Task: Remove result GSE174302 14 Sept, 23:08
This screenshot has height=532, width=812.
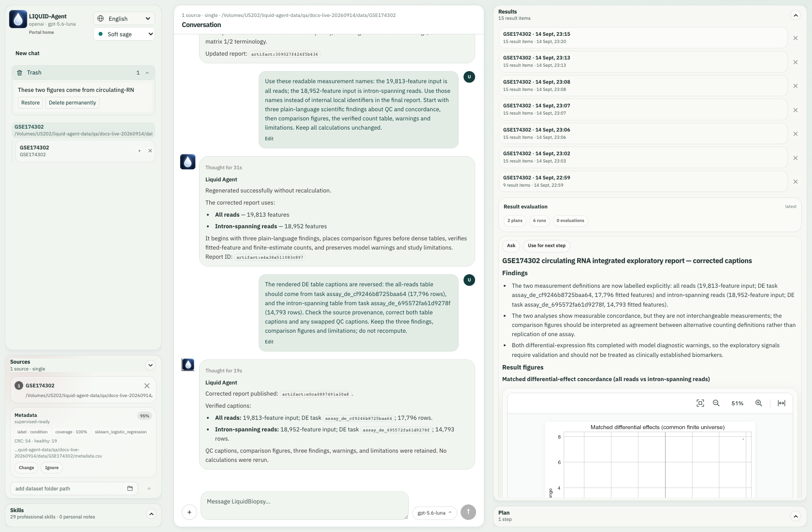Action: [796, 86]
